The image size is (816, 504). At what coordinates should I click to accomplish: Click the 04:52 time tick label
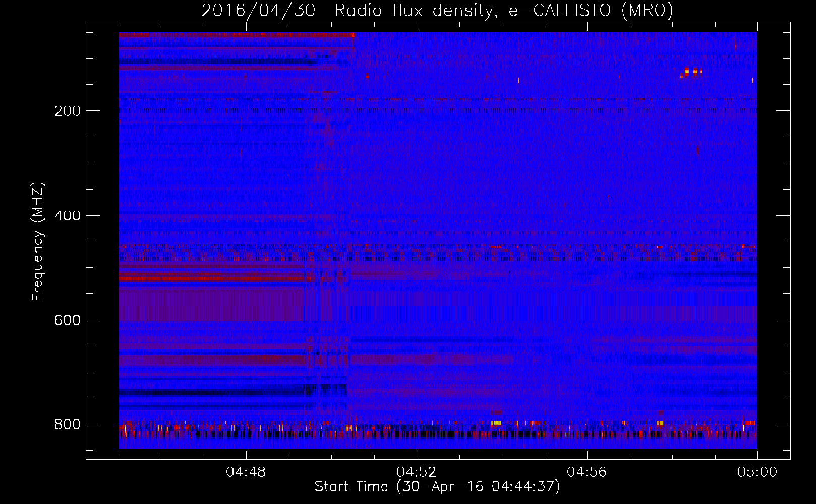[x=417, y=472]
